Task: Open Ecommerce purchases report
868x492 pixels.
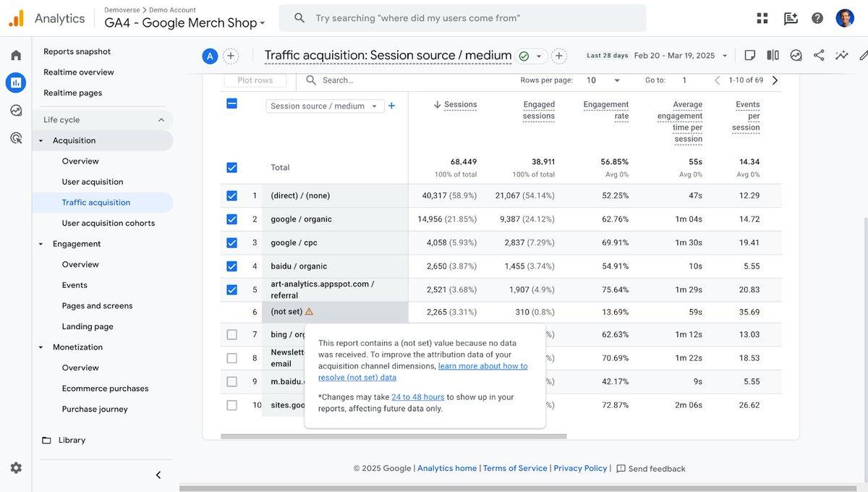Action: [x=105, y=389]
